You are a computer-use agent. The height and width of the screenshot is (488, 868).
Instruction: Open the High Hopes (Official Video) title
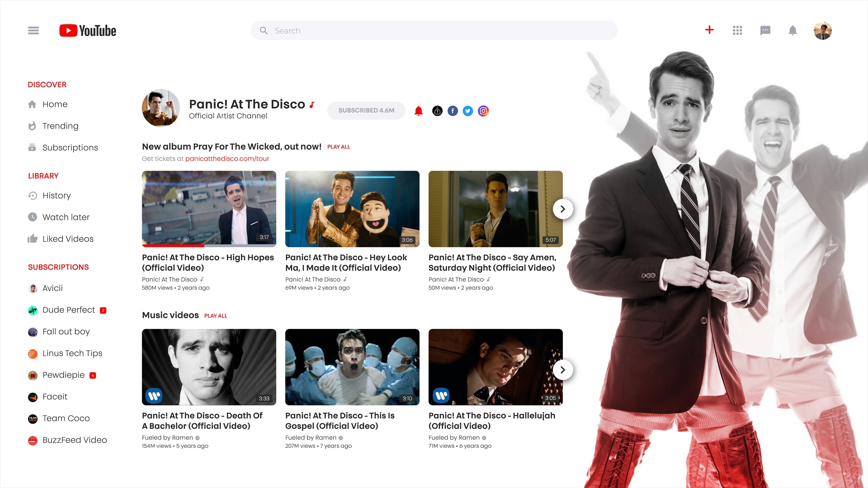point(208,262)
